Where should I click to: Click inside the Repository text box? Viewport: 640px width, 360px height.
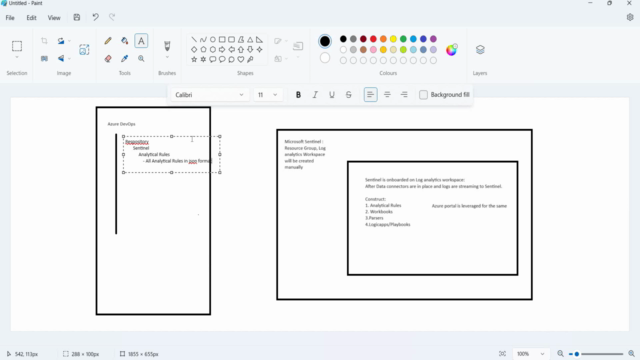pos(171,154)
